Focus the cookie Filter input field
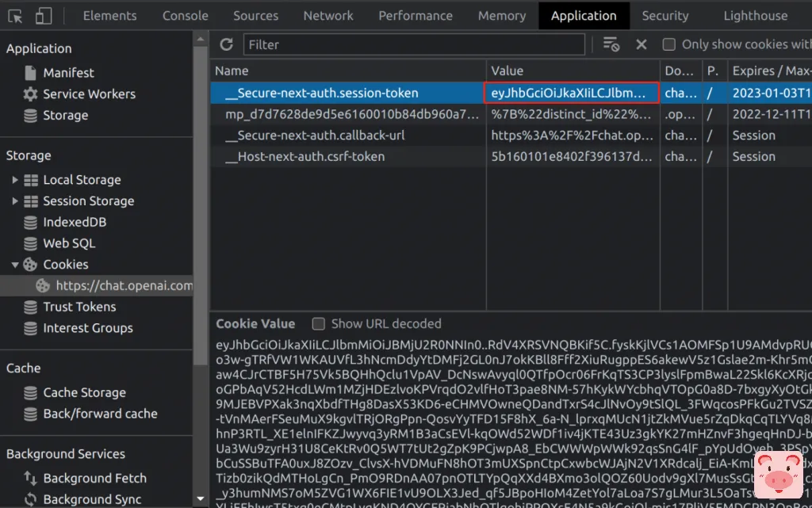 414,44
